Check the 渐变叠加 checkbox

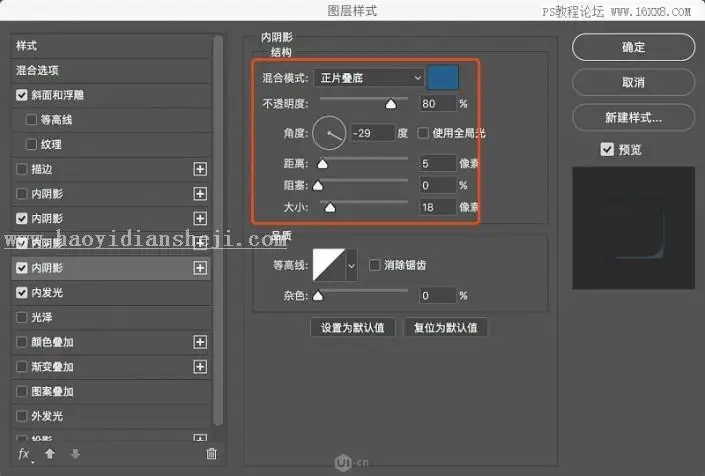click(21, 367)
